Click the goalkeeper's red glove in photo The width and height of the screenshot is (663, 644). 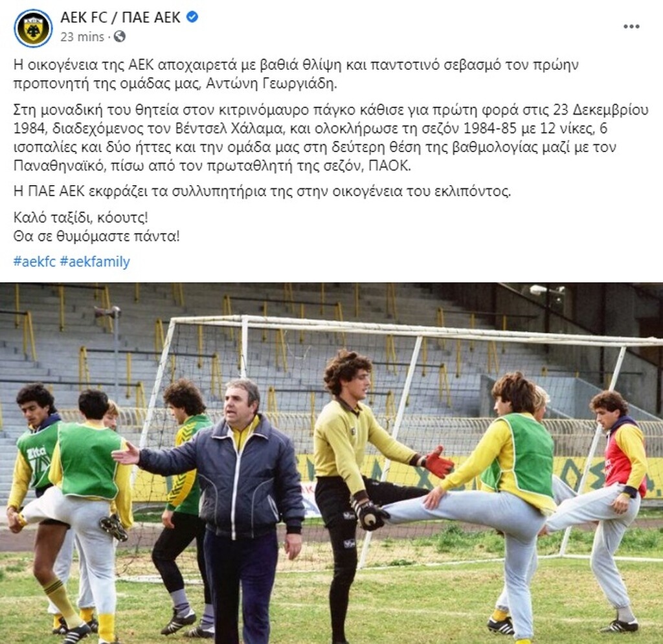[438, 463]
